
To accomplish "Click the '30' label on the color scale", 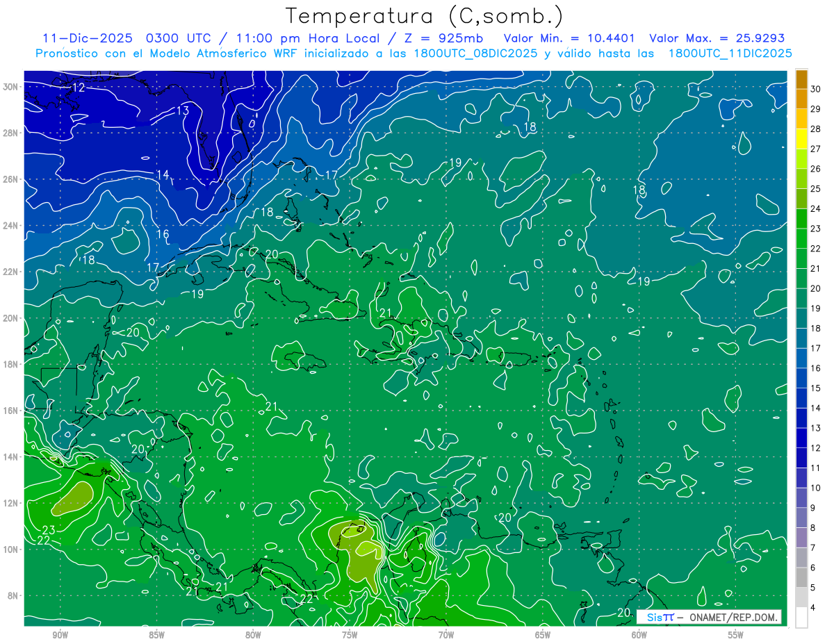I will coord(815,88).
